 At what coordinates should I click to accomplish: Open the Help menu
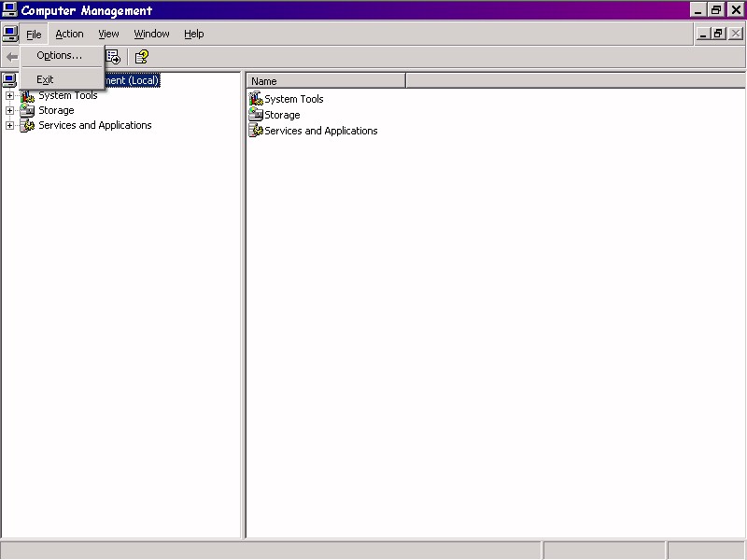(194, 34)
